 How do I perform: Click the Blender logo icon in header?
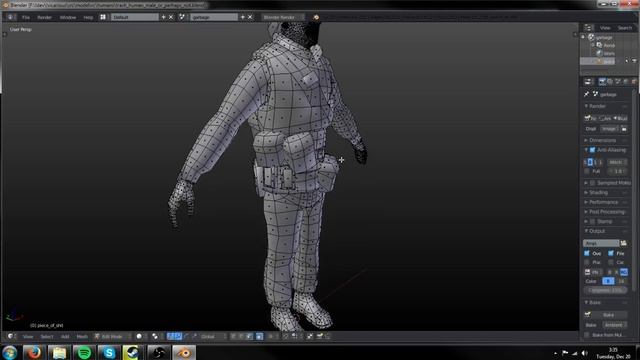coord(316,17)
